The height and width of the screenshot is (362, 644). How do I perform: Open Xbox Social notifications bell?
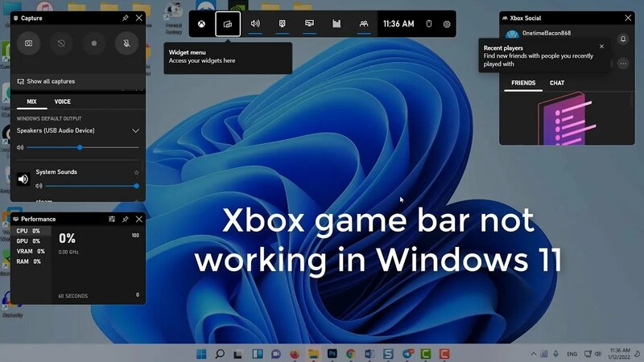tap(623, 39)
